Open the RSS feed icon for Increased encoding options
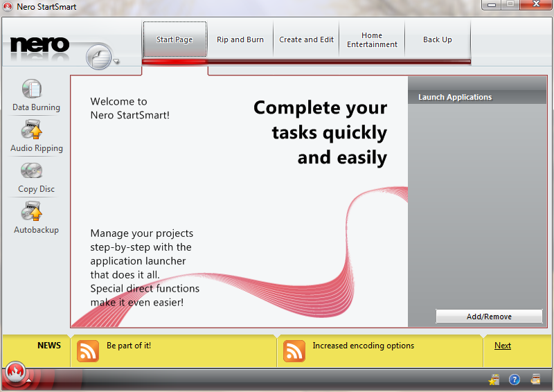The width and height of the screenshot is (554, 392). 294,351
